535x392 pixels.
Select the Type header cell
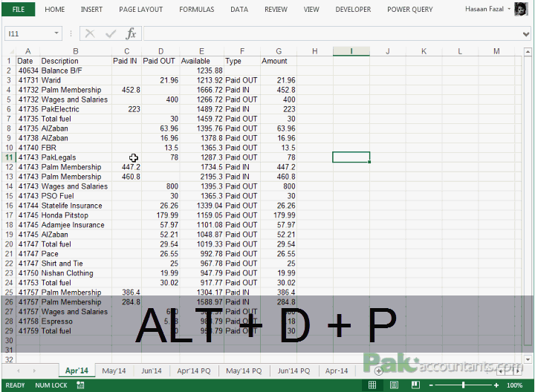click(x=242, y=61)
